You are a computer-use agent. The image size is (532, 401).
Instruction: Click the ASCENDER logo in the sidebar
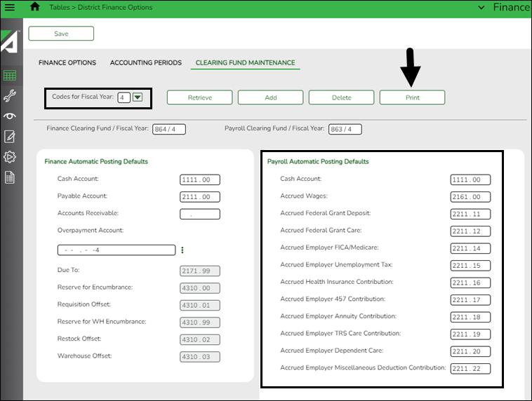tap(9, 42)
